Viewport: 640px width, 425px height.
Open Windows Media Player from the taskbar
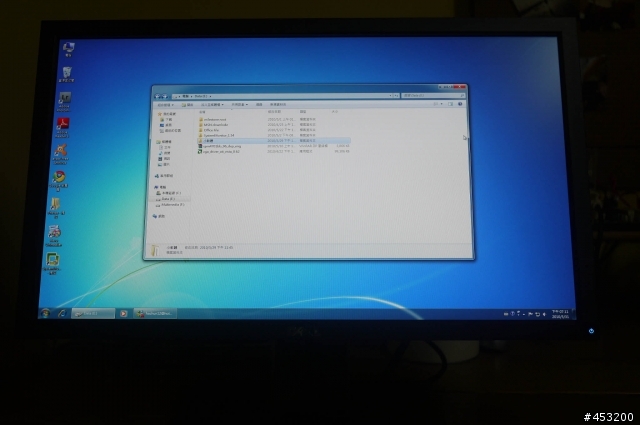(123, 314)
